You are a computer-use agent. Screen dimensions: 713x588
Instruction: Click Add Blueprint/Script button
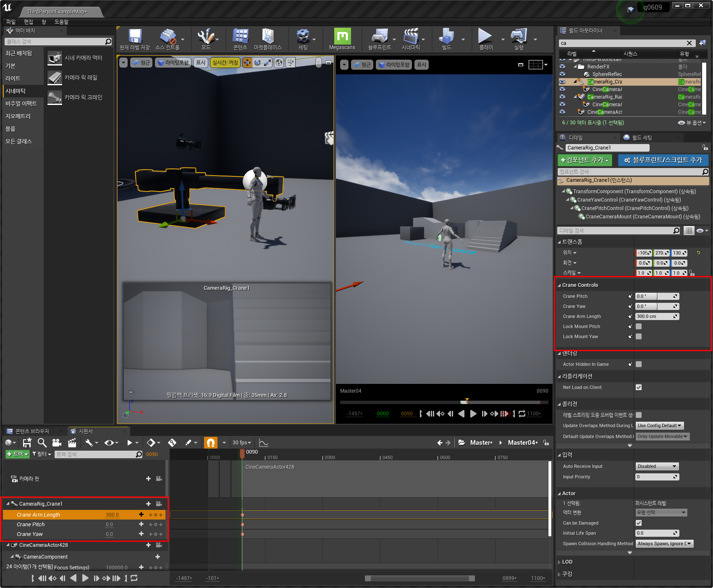click(663, 160)
